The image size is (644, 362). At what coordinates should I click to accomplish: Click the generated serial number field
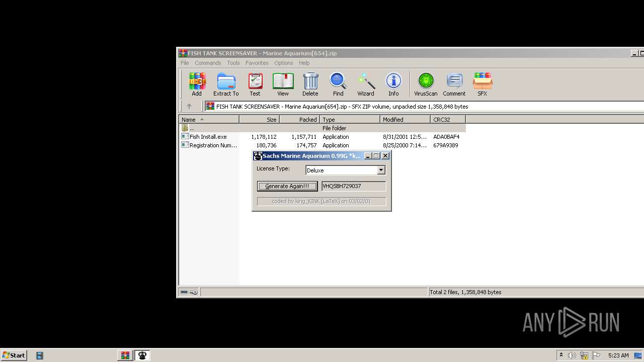[x=354, y=186]
